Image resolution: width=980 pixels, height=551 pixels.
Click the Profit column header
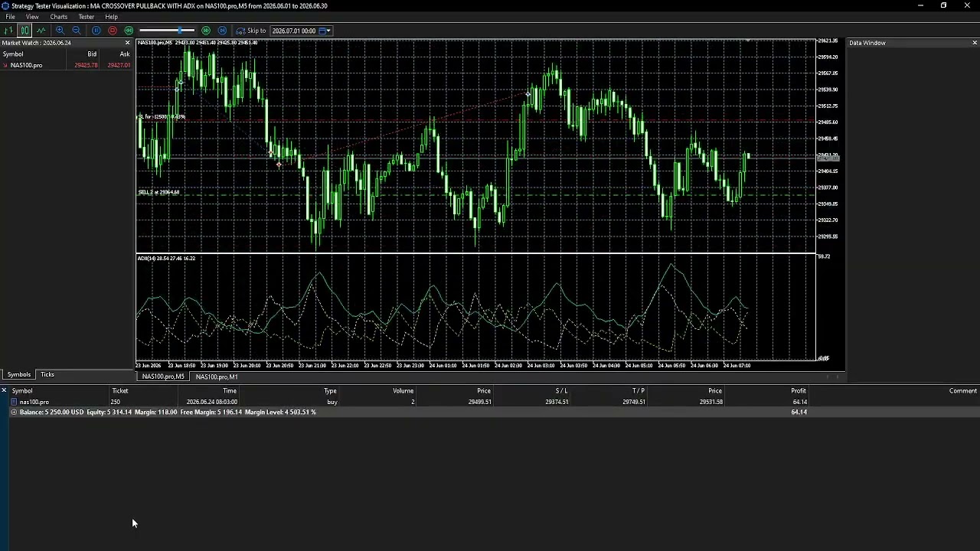[x=799, y=391]
